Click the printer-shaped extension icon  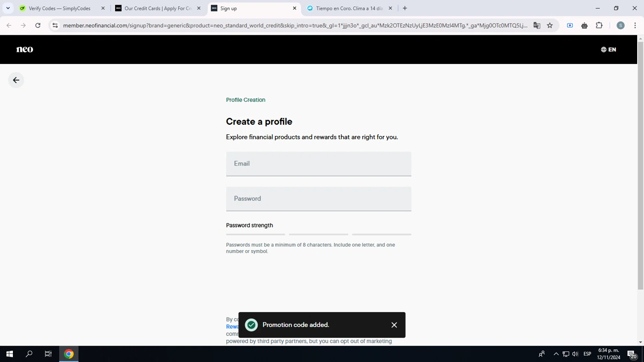[x=584, y=25]
